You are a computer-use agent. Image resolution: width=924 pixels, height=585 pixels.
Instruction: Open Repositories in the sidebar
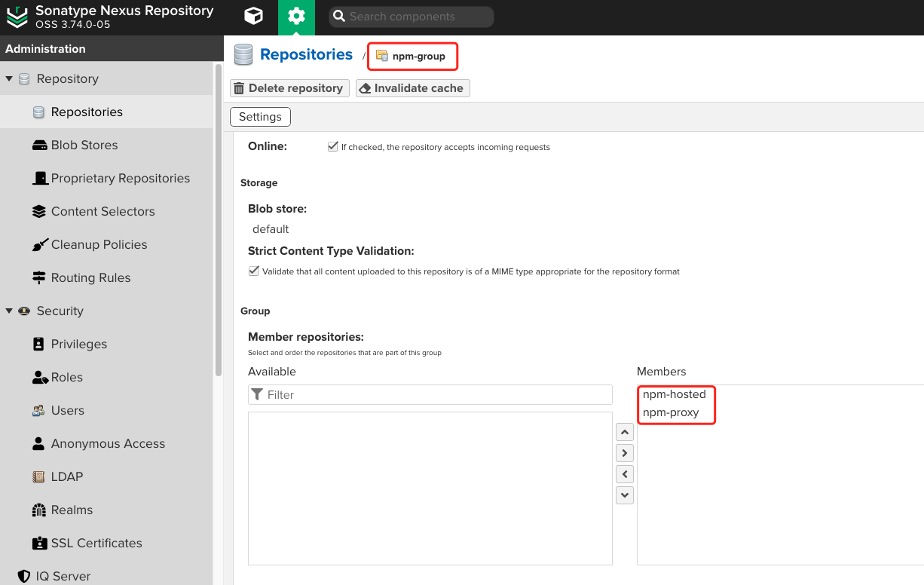point(106,112)
